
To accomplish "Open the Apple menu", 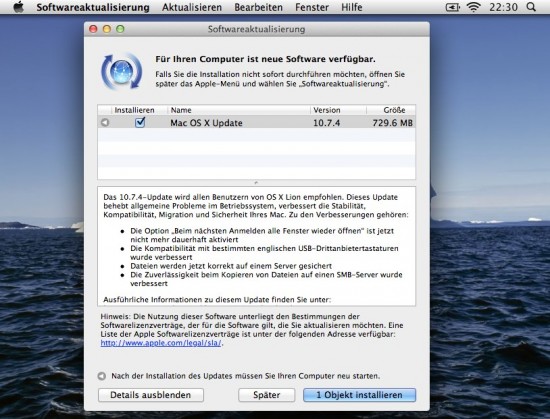I will 18,7.
